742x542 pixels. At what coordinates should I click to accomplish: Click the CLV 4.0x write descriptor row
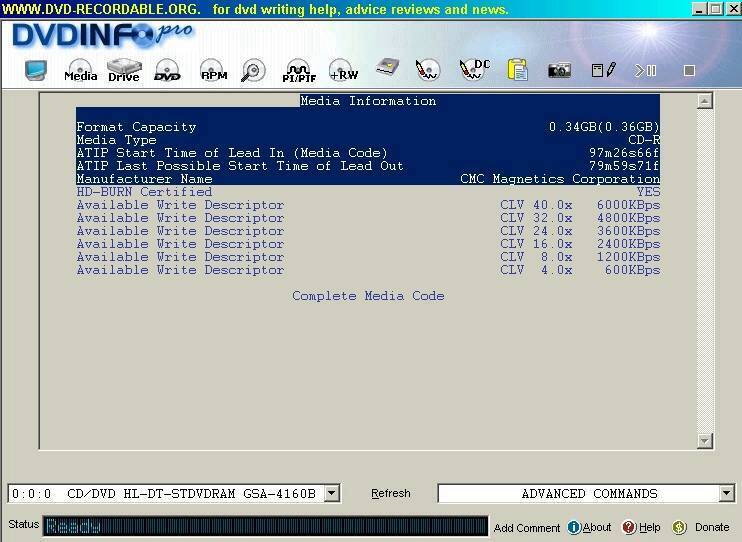(x=368, y=270)
